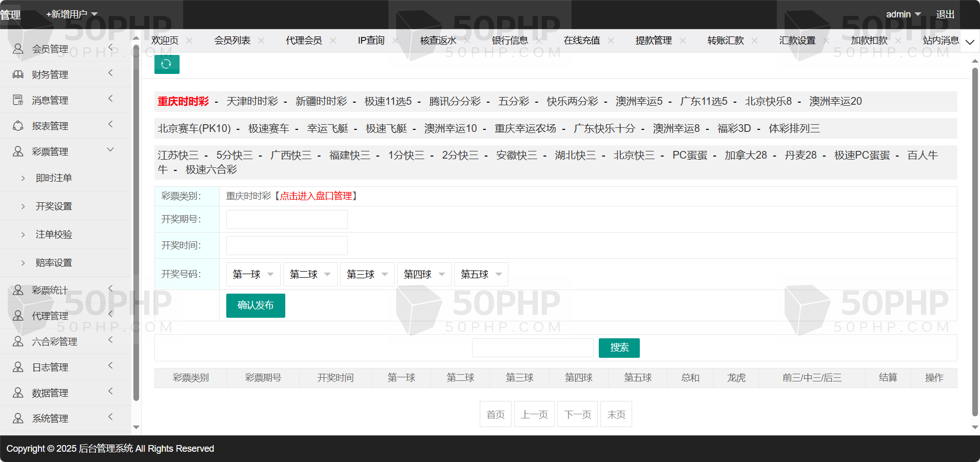Viewport: 980px width, 462px height.
Task: Click the 点击进入盘口管理 red link
Action: click(316, 196)
